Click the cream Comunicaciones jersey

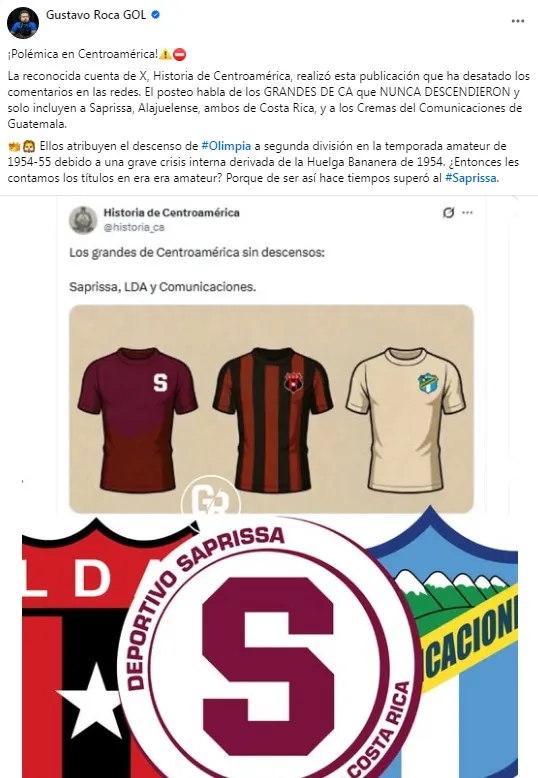(x=405, y=420)
